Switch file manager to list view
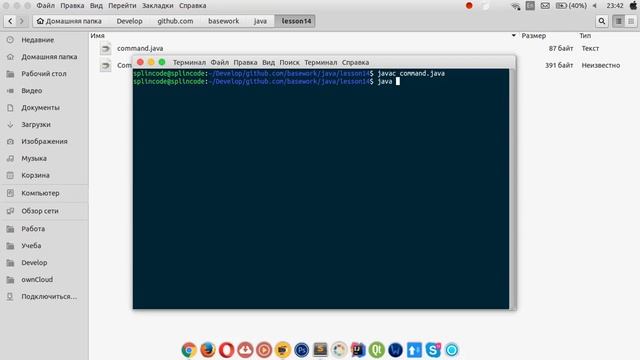Screen dimensions: 640x360 click(619, 21)
